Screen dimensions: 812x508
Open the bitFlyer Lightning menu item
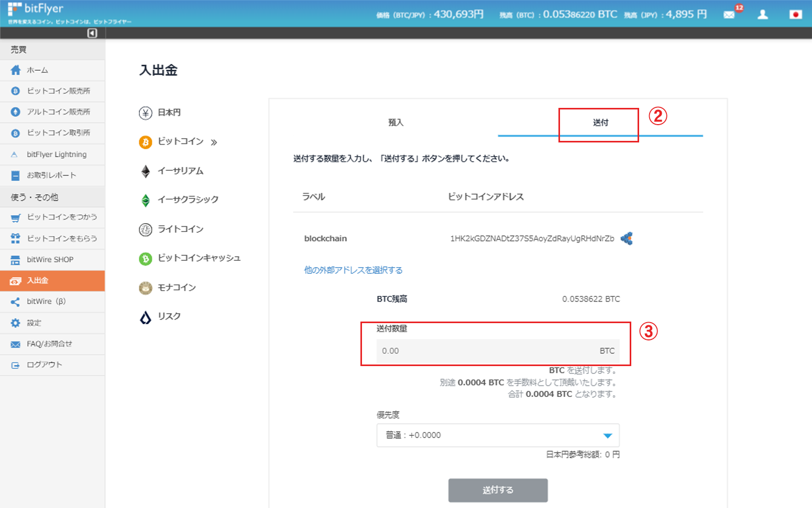tap(52, 154)
